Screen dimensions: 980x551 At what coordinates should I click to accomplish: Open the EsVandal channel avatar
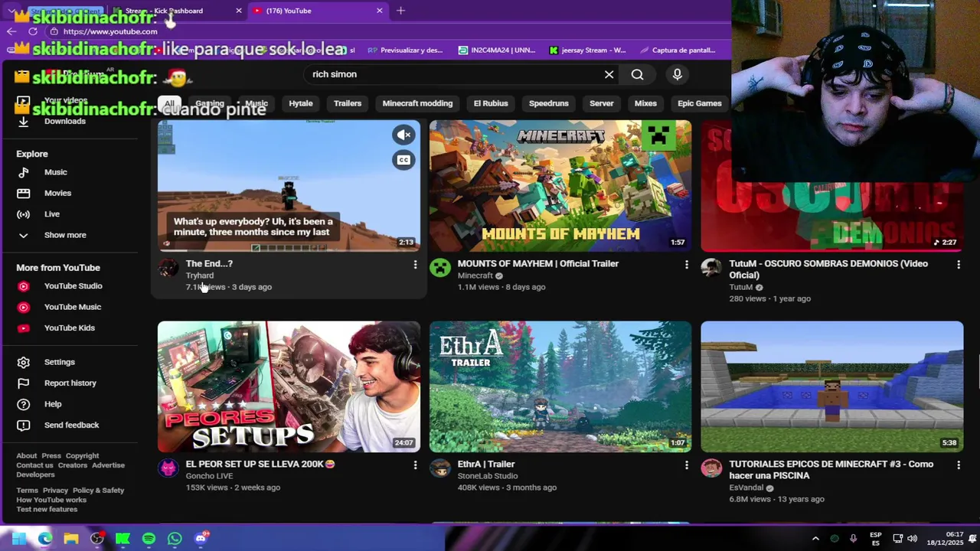pyautogui.click(x=711, y=468)
